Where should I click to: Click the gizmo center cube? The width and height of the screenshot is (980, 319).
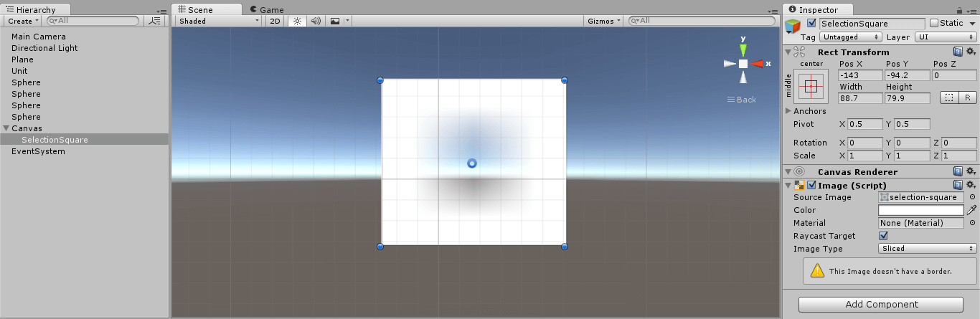click(743, 64)
